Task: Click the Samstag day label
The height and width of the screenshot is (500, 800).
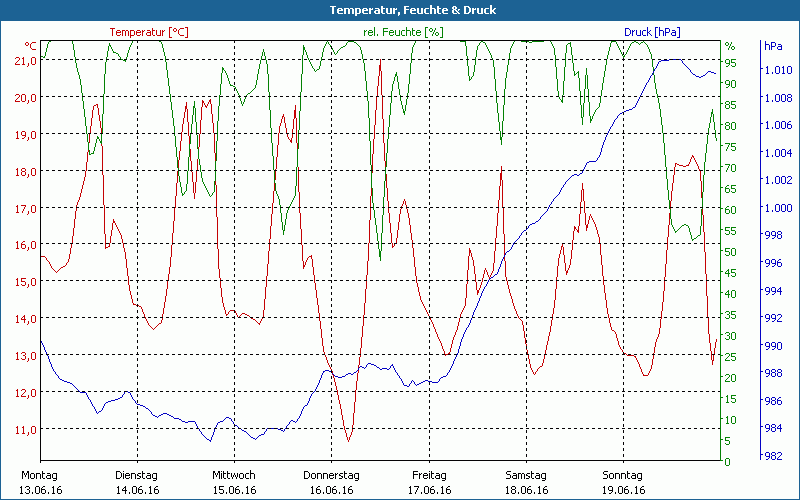Action: [526, 475]
